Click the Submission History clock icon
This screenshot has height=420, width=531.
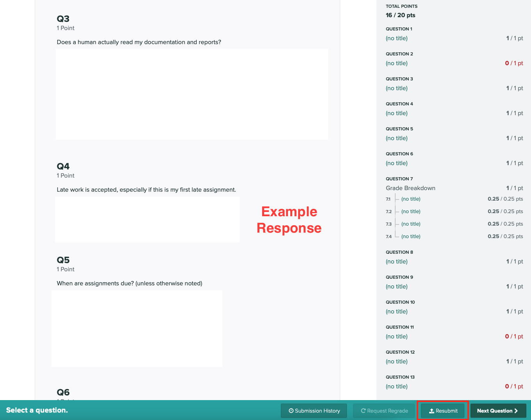tap(291, 411)
